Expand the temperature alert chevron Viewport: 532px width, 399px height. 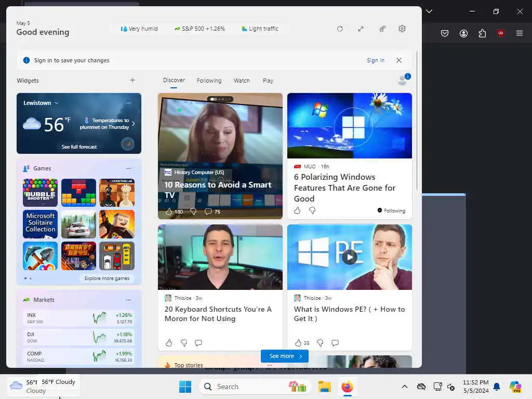[134, 124]
